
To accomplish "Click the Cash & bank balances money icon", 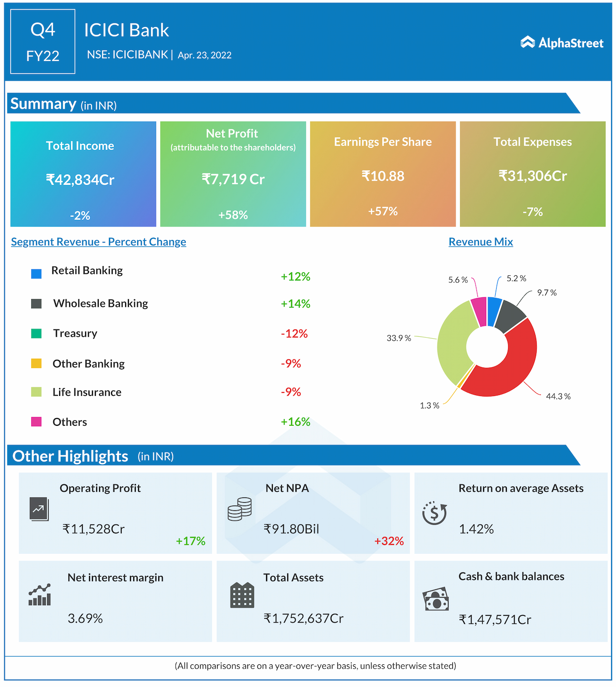I will click(x=436, y=599).
